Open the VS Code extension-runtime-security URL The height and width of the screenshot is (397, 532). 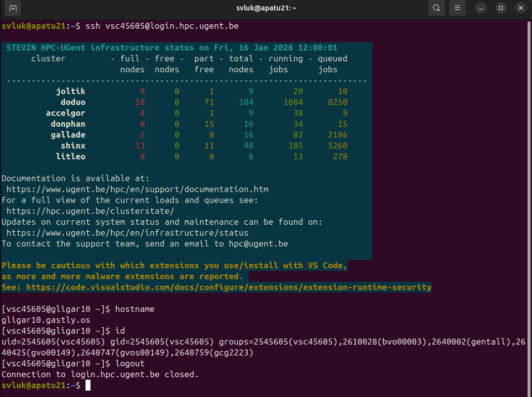click(x=229, y=287)
